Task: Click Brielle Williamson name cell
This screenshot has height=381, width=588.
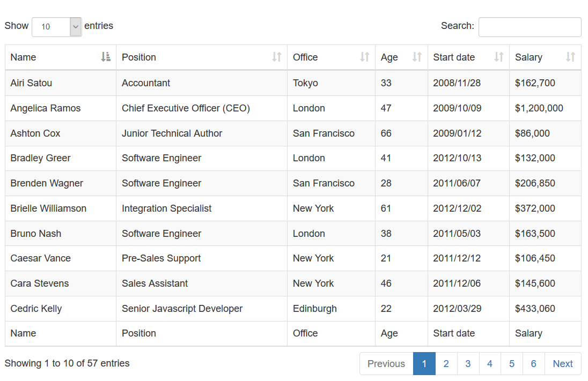Action: click(61, 208)
